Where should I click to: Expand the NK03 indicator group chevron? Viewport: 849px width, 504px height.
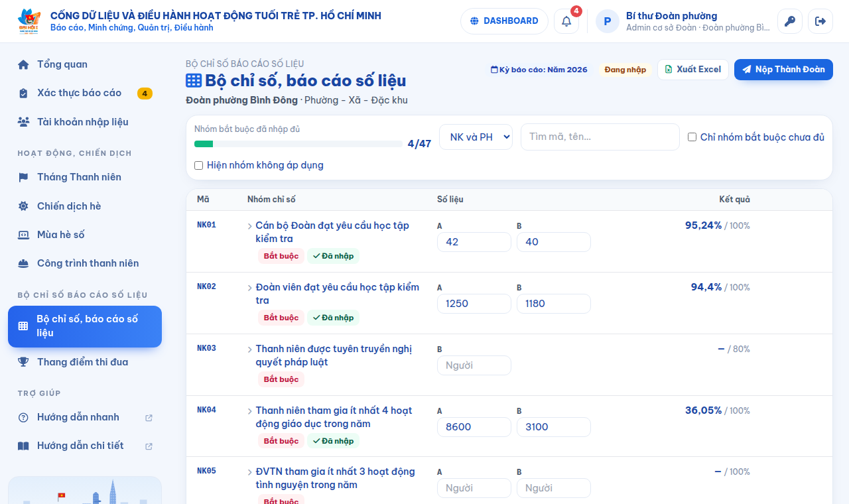[250, 349]
